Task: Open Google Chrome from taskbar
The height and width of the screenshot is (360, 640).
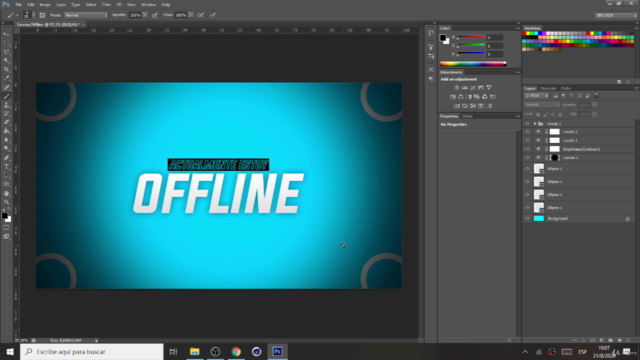Action: 236,351
